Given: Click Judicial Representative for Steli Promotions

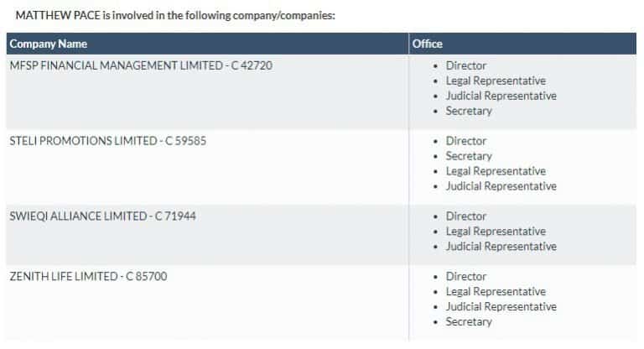Looking at the screenshot, I should point(501,186).
